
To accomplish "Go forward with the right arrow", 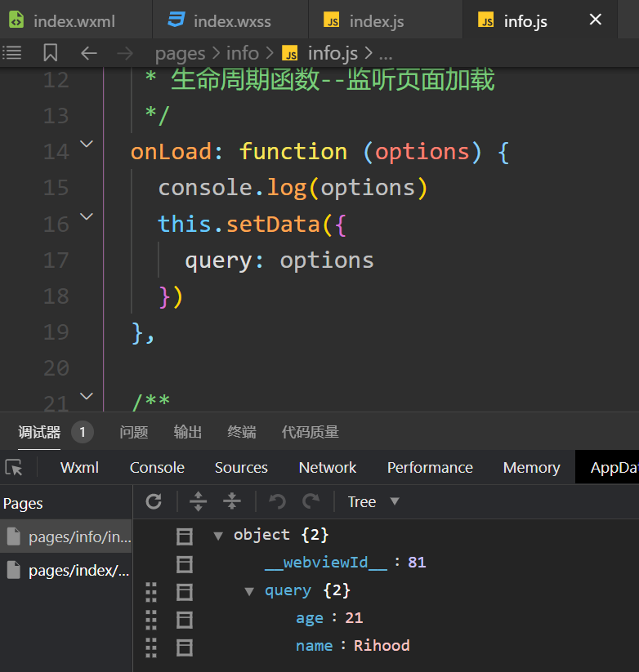I will coord(125,54).
